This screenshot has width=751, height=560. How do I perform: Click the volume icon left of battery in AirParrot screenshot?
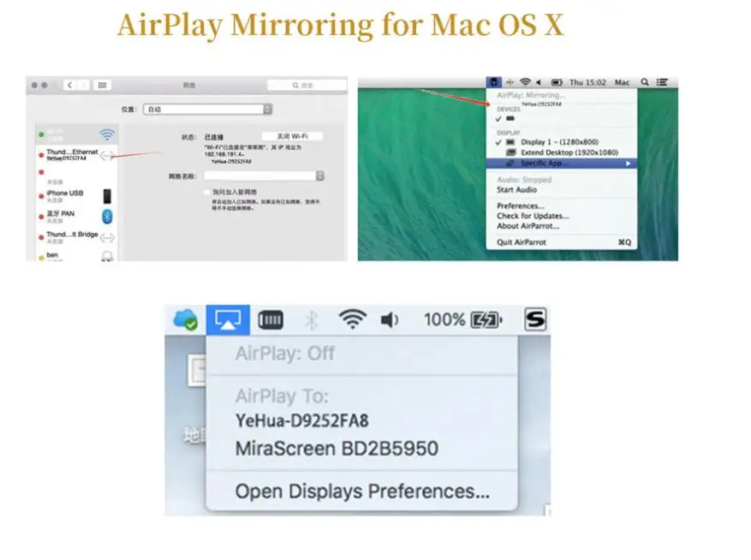[539, 82]
